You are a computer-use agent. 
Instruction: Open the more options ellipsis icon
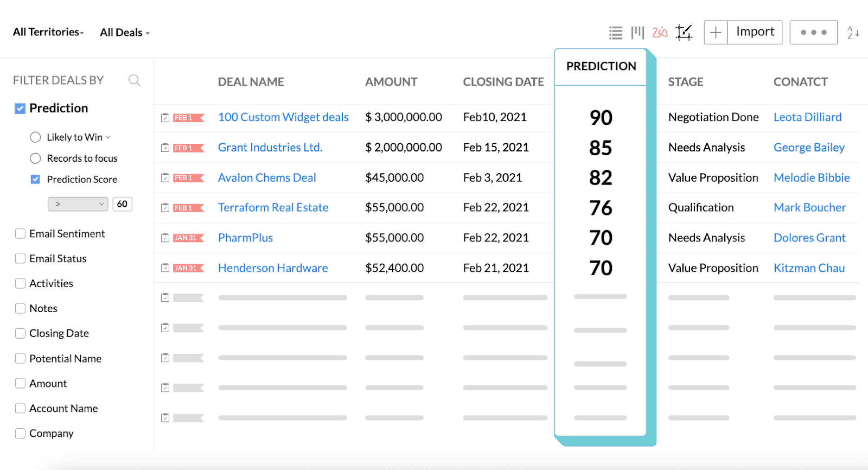coord(813,32)
